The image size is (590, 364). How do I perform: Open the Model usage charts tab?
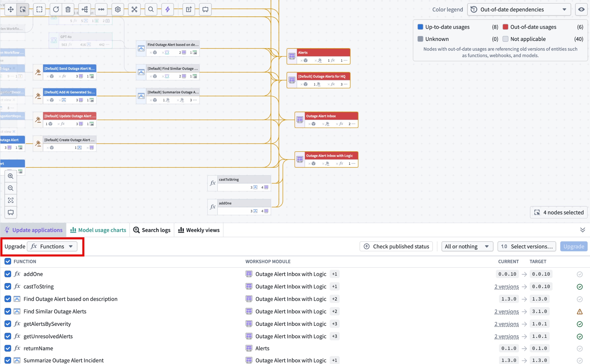click(98, 230)
